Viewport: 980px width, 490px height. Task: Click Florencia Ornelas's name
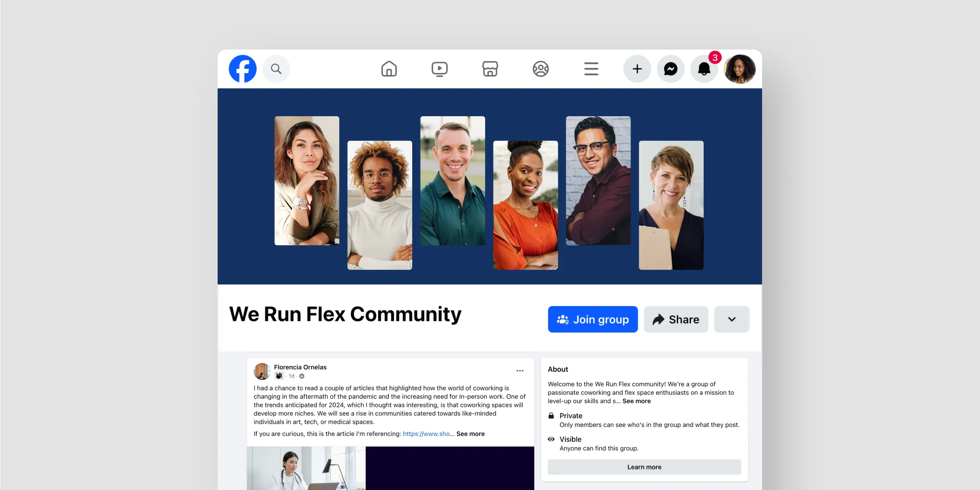tap(300, 367)
